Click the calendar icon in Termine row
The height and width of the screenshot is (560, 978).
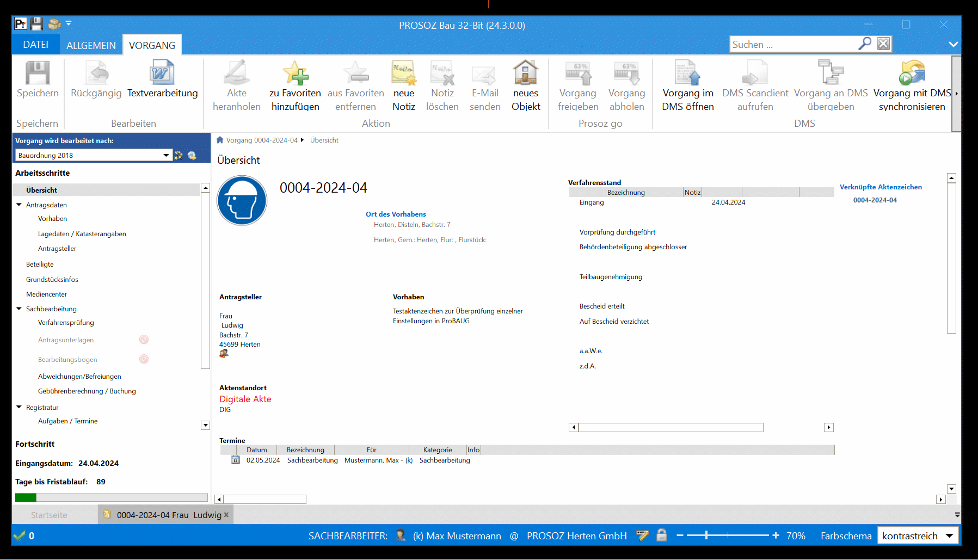point(235,460)
